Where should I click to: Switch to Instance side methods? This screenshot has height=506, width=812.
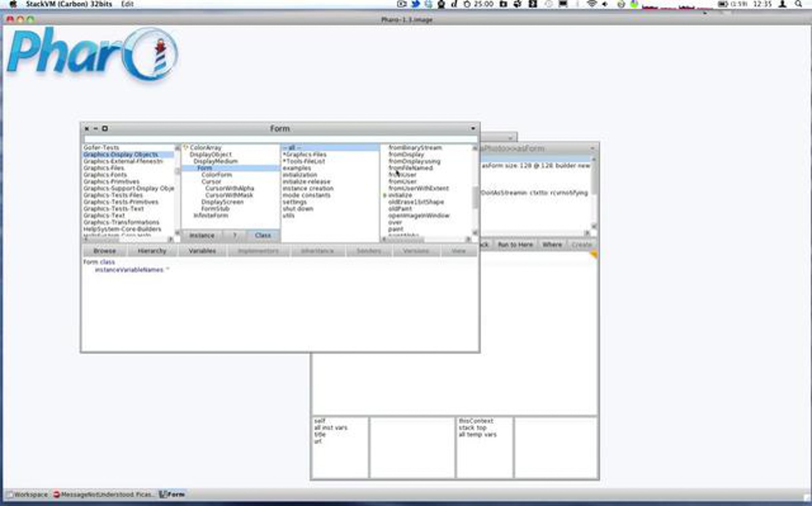(x=202, y=235)
